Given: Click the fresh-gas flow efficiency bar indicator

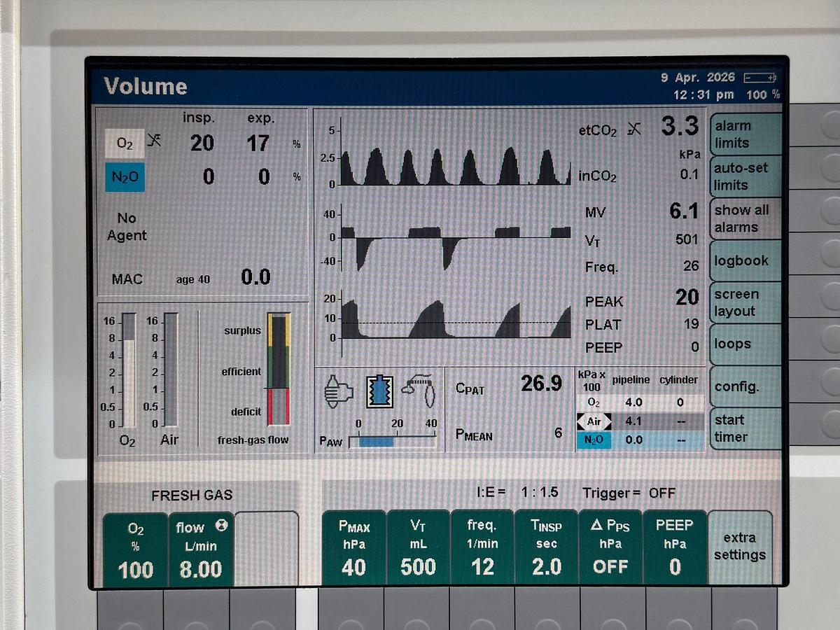Looking at the screenshot, I should pyautogui.click(x=279, y=367).
